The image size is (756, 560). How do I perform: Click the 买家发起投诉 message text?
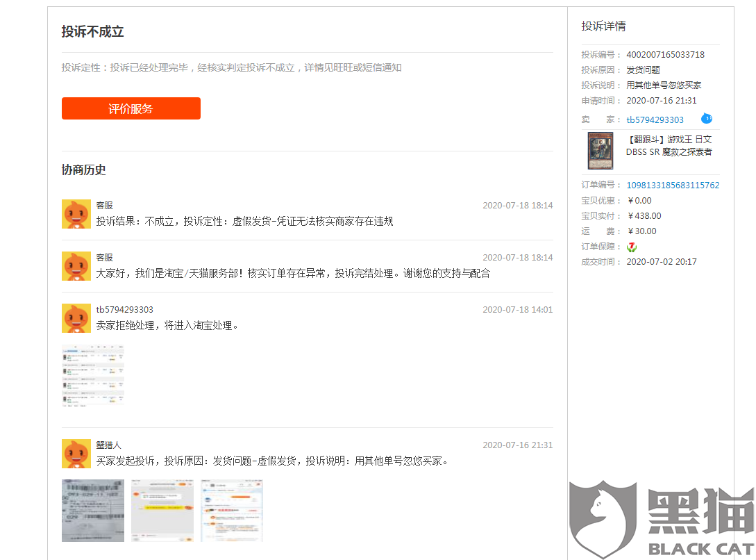(273, 461)
